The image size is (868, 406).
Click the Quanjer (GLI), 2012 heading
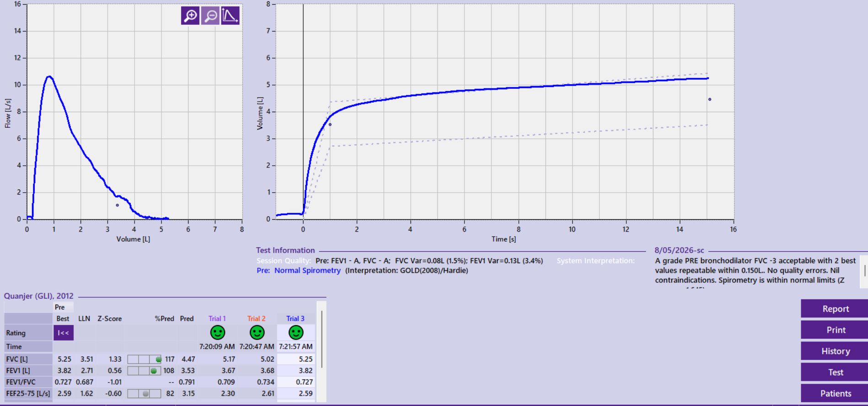point(38,296)
